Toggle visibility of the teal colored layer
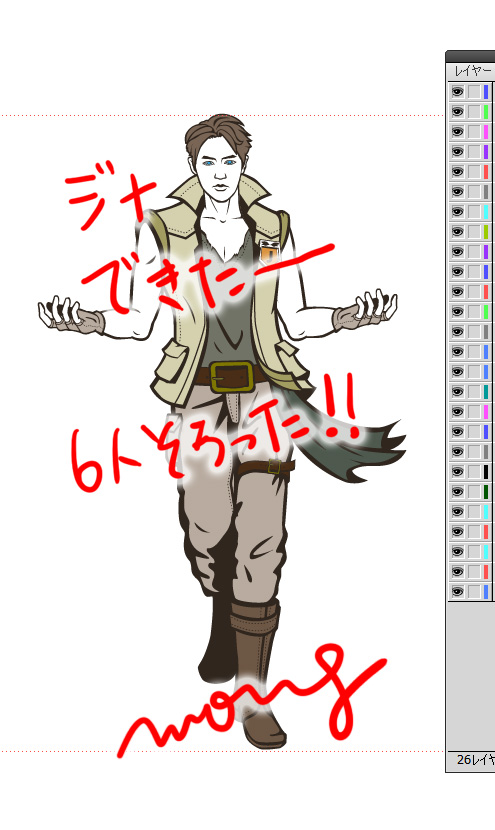The height and width of the screenshot is (830, 495). (x=458, y=392)
